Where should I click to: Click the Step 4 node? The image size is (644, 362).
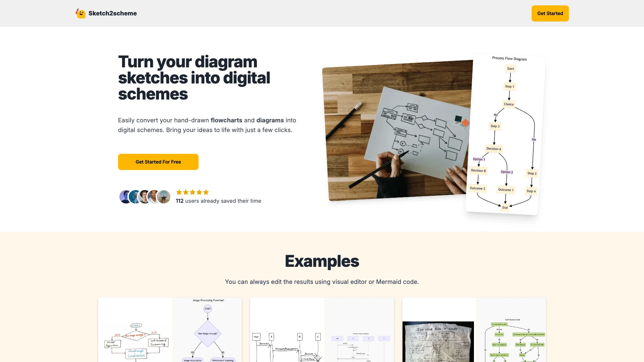tap(531, 191)
